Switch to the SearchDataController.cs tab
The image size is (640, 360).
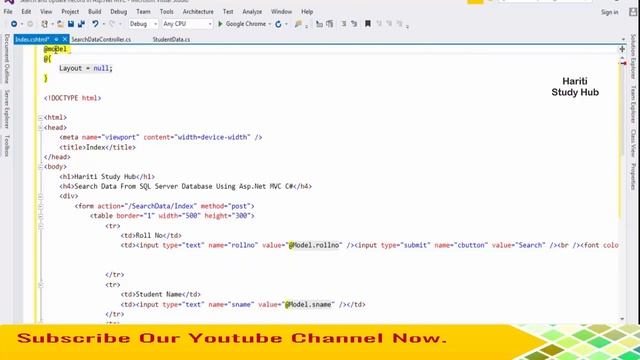(x=101, y=40)
